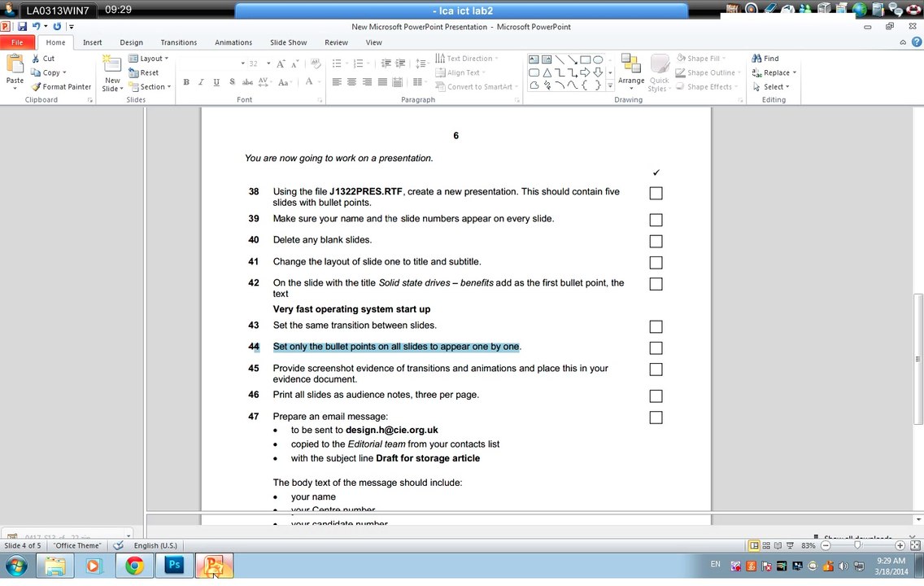The width and height of the screenshot is (924, 586).
Task: Open the Shape Outline dropdown
Action: click(707, 72)
